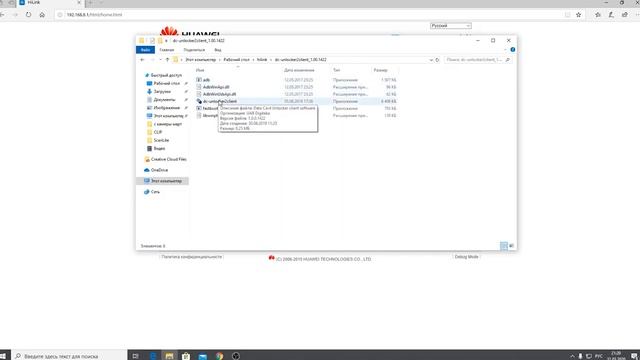640x360 pixels.
Task: Open Изображения in quick access
Action: (167, 108)
